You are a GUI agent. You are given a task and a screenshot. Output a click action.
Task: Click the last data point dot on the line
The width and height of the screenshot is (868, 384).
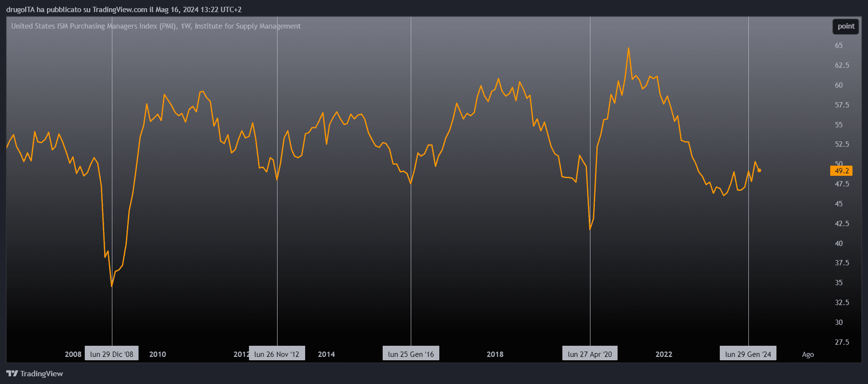coord(759,170)
